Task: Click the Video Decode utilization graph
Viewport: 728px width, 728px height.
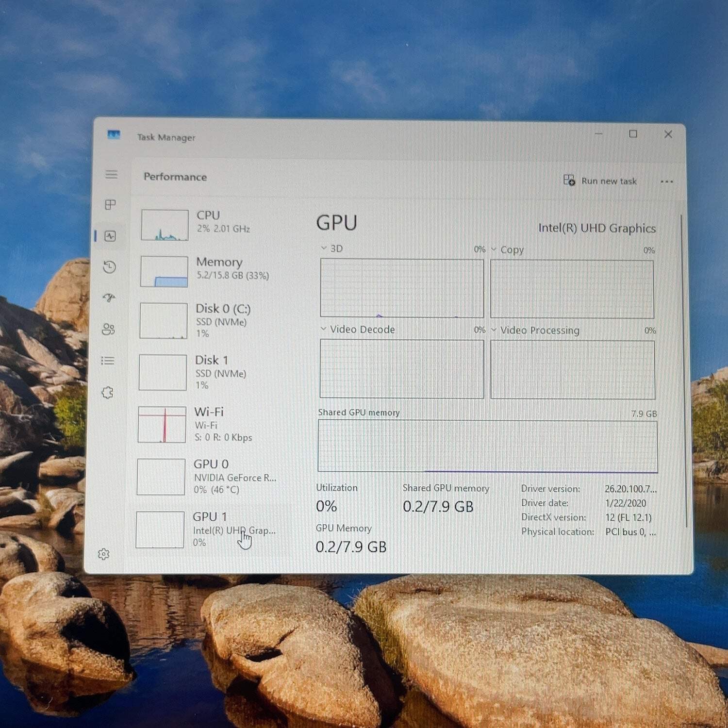Action: [402, 369]
